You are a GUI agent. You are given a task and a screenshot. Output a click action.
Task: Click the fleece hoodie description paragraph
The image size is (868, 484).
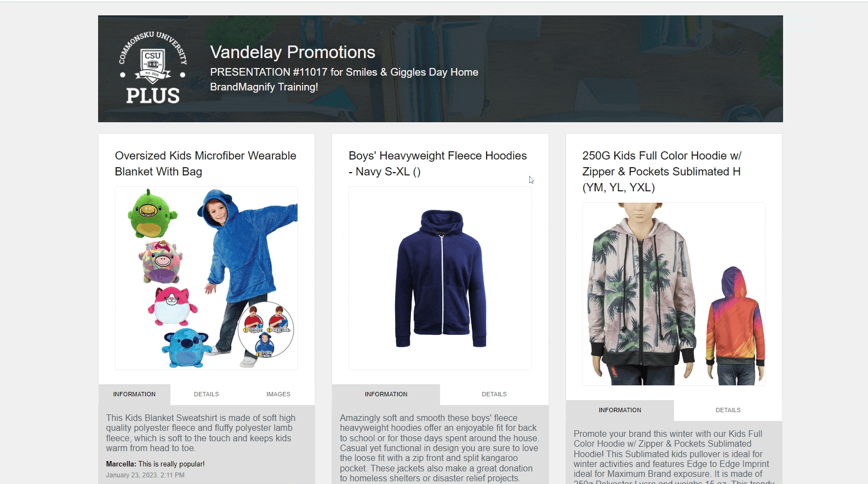pos(439,448)
